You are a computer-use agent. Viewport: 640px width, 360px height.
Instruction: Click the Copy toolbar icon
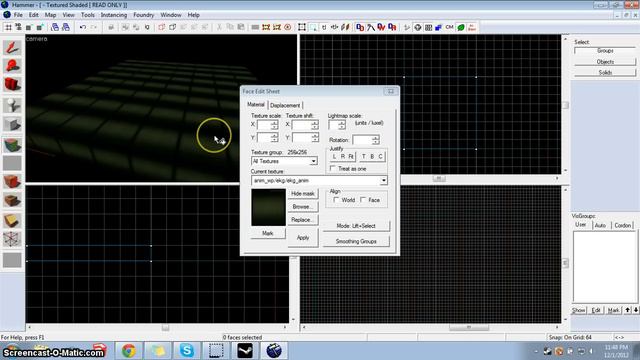tap(230, 27)
